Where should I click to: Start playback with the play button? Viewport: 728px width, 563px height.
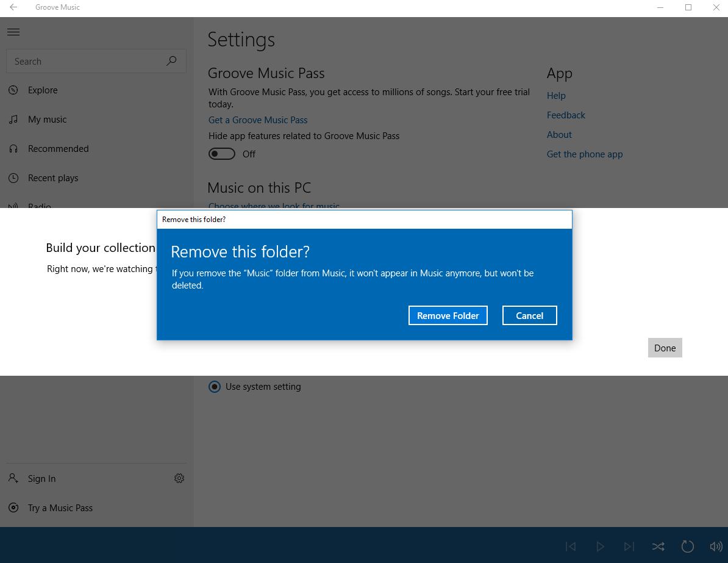click(600, 547)
